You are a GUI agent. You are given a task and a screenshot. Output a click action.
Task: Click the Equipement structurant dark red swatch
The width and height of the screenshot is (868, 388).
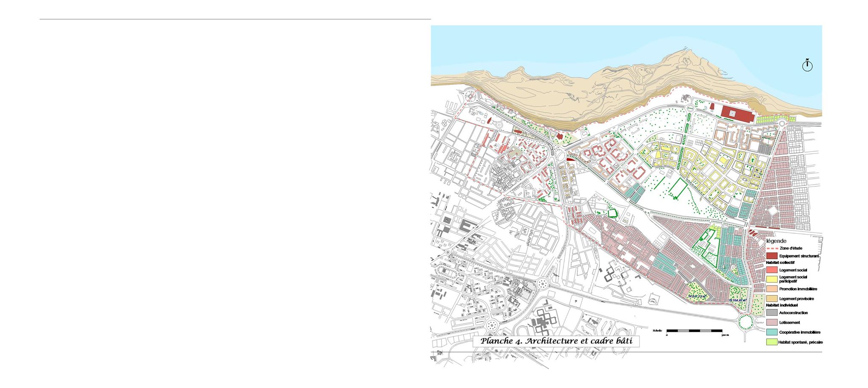point(772,256)
